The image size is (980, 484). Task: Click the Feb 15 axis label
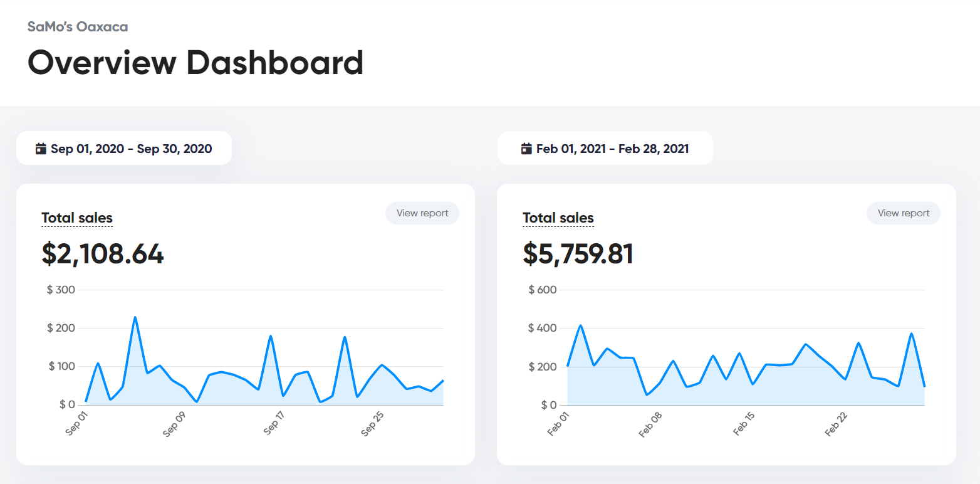tap(743, 423)
